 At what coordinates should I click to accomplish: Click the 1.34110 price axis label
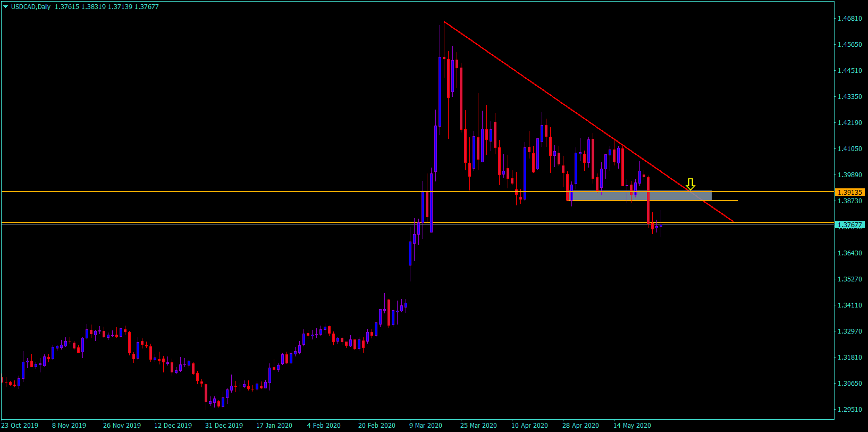click(849, 305)
